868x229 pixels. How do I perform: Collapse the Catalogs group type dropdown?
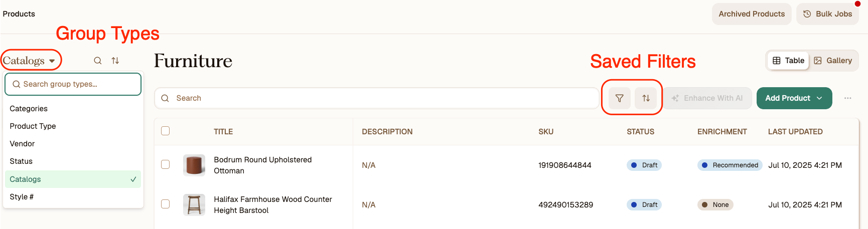point(29,61)
